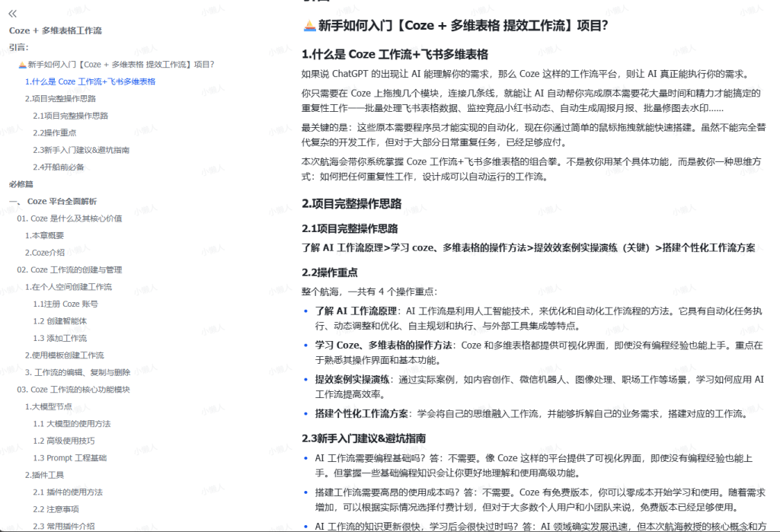Click paragraph starting 如果说 ChatGPT 的出现
This screenshot has height=532, width=780.
pos(526,74)
